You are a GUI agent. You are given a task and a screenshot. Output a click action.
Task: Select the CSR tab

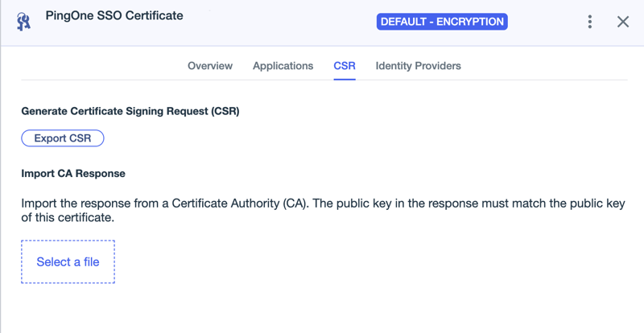pyautogui.click(x=345, y=66)
